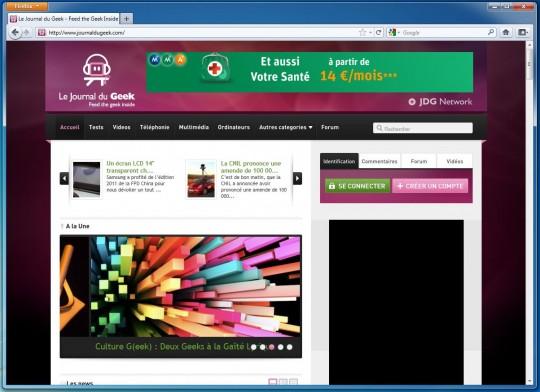
Task: Open search engine selector dropdown
Action: pyautogui.click(x=398, y=33)
